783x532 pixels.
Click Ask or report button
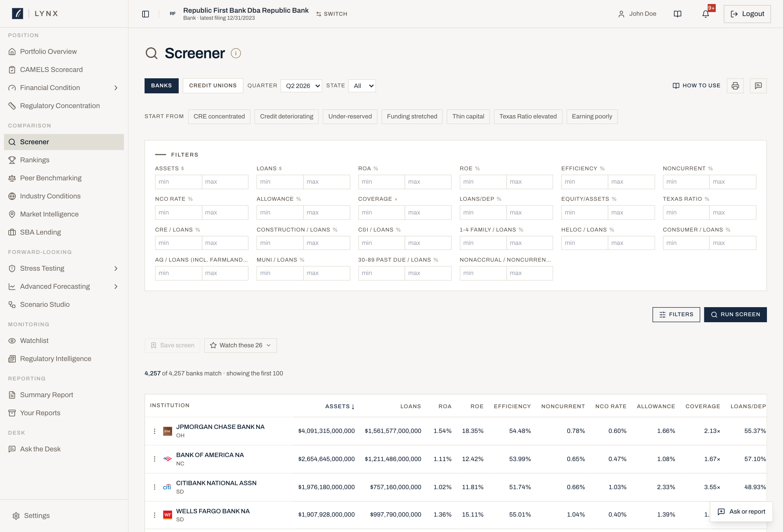click(741, 512)
